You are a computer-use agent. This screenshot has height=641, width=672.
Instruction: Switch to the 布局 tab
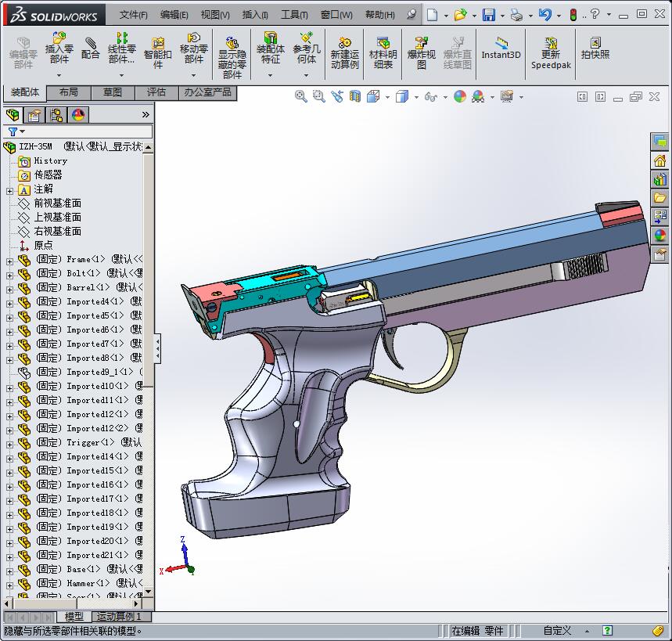pyautogui.click(x=69, y=92)
